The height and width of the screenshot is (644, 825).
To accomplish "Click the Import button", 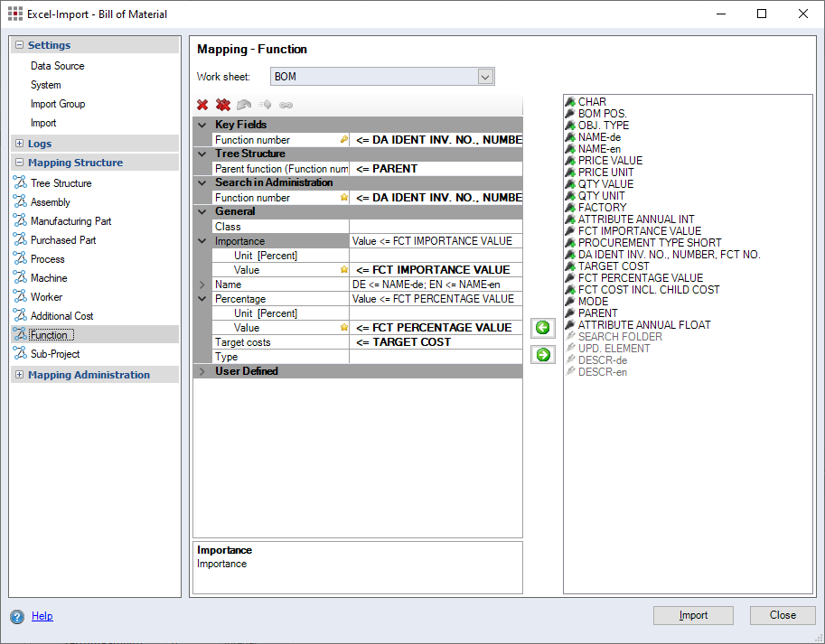I will point(693,615).
